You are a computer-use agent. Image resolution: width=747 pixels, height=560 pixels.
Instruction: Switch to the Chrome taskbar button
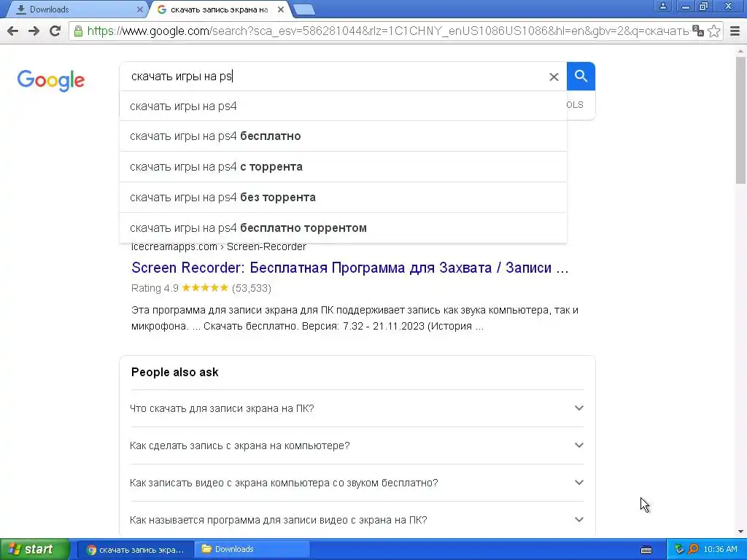click(x=135, y=549)
